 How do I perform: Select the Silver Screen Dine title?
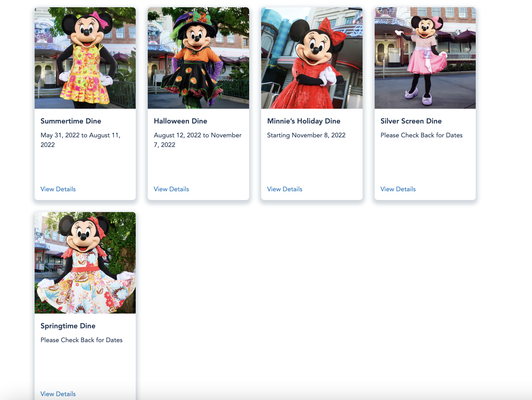(411, 121)
